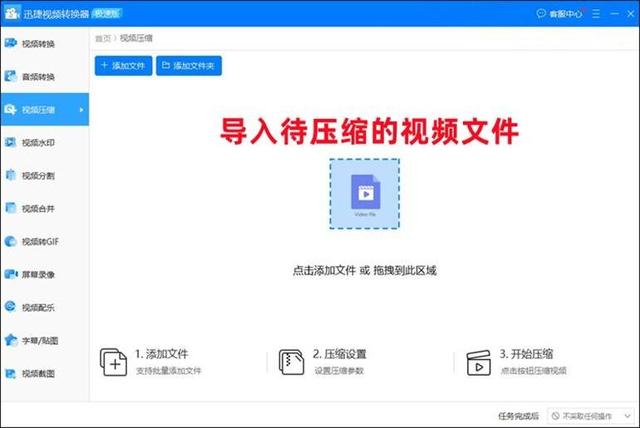
Task: Click the step 1 添加文件 icon
Action: (x=113, y=362)
